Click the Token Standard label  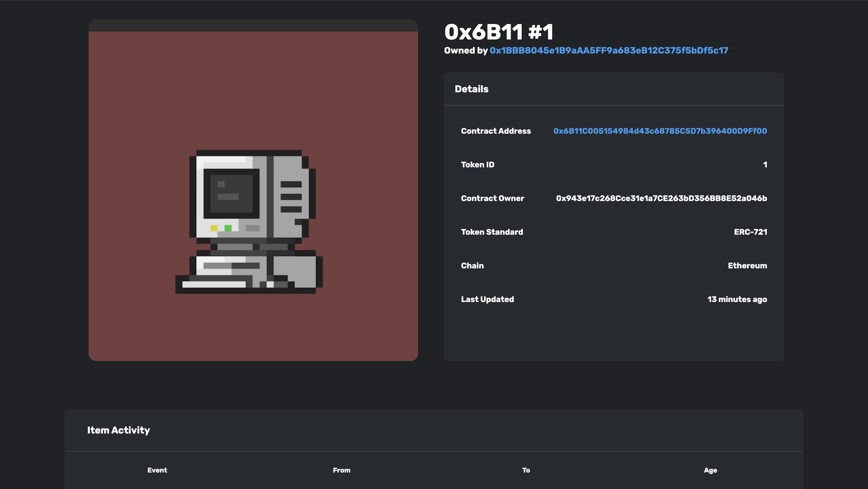(492, 232)
